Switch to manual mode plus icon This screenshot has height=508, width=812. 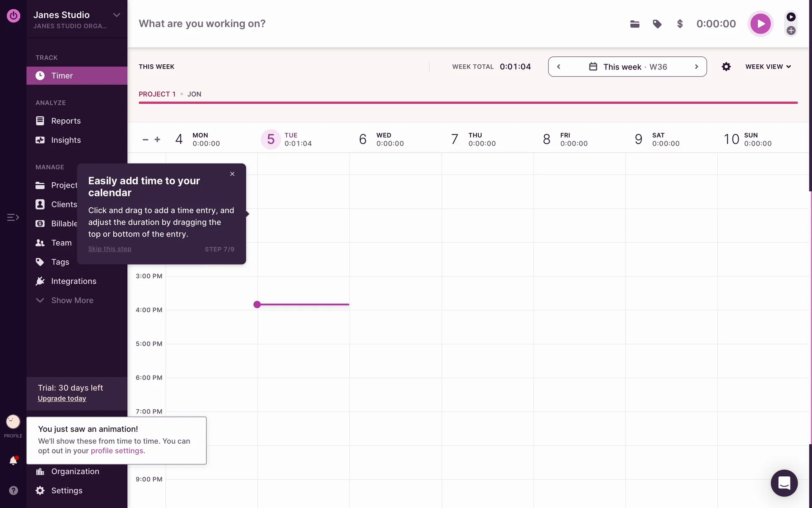pyautogui.click(x=791, y=30)
